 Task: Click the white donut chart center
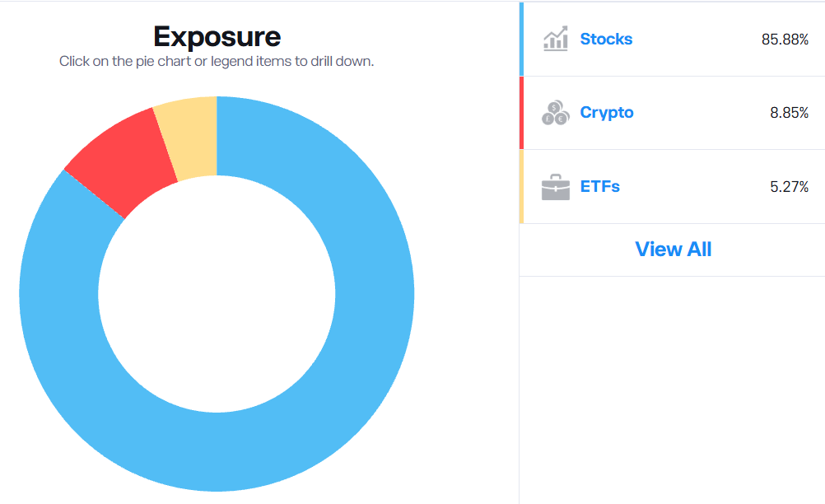click(x=217, y=293)
